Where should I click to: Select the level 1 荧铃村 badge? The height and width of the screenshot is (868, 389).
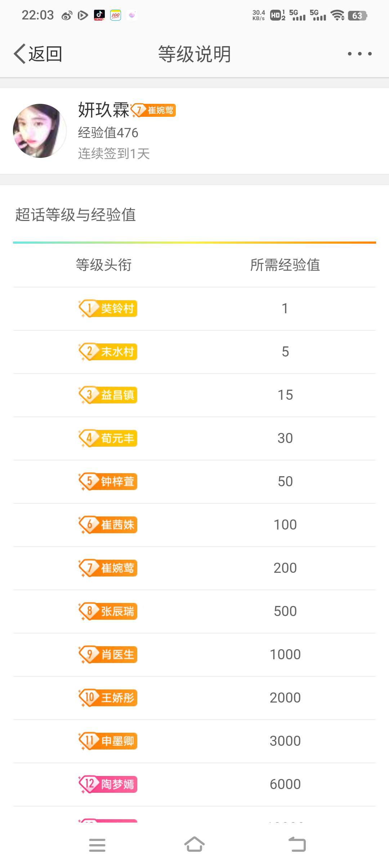pos(108,309)
